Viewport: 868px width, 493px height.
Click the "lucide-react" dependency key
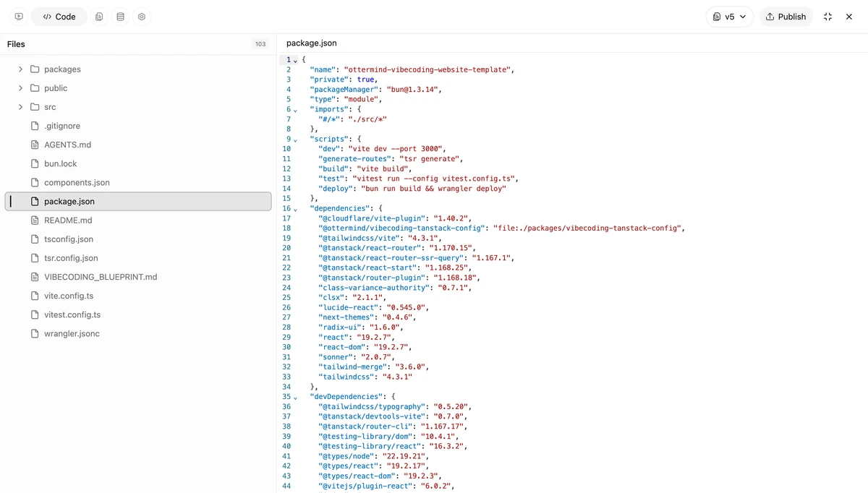pyautogui.click(x=348, y=308)
